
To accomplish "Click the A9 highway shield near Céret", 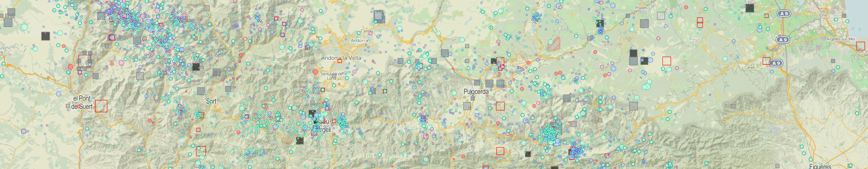I will pos(776,63).
